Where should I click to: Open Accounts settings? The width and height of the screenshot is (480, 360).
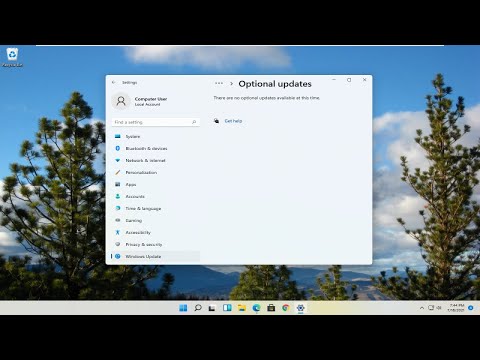tap(156, 196)
